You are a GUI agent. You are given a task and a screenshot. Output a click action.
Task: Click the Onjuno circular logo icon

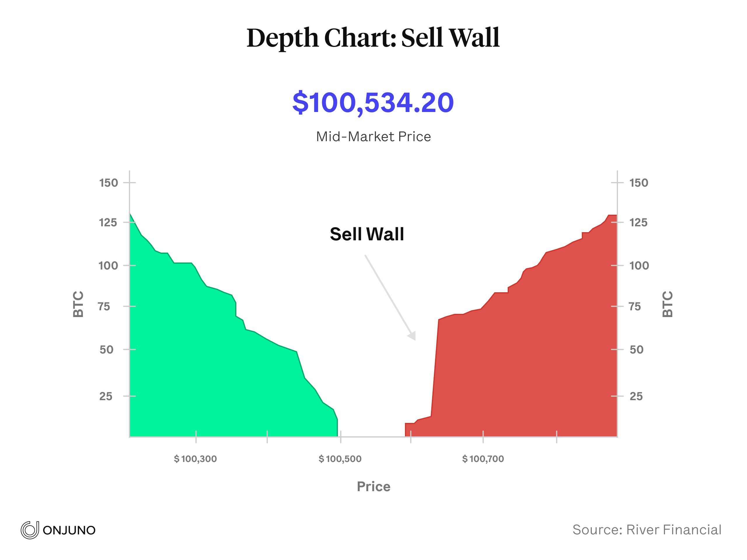tap(30, 530)
